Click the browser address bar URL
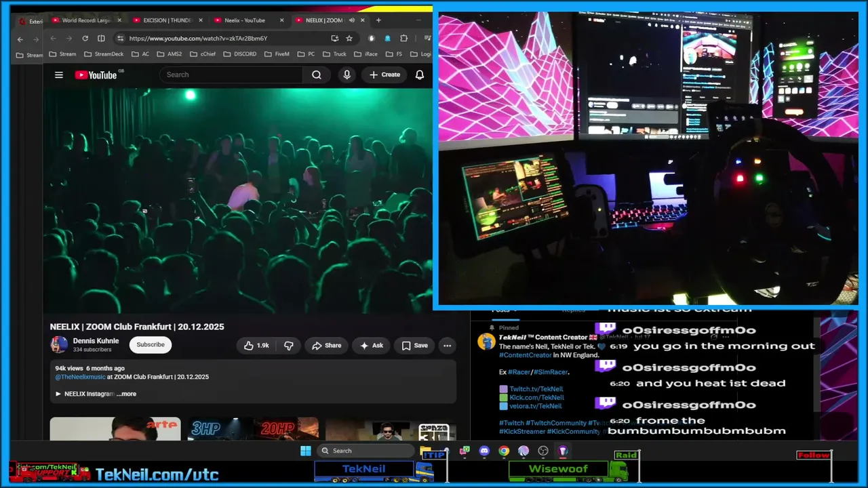 click(x=198, y=39)
